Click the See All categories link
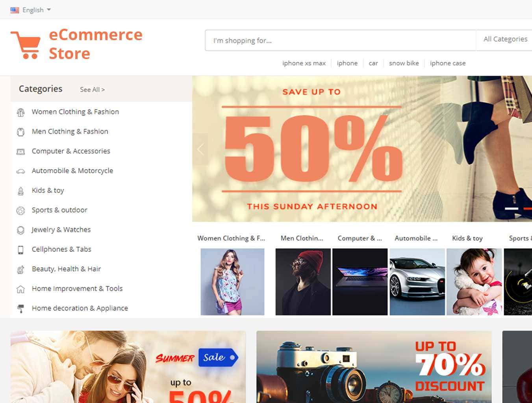 [92, 90]
